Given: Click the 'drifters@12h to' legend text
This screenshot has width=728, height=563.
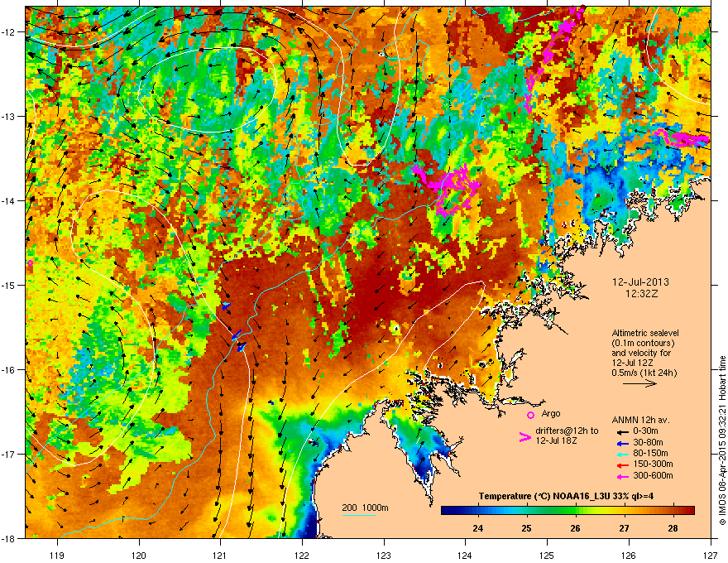Looking at the screenshot, I should pos(567,431).
